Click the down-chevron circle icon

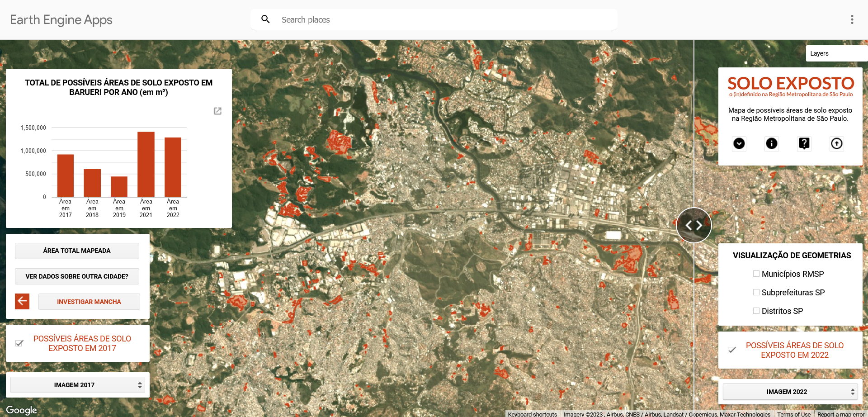[739, 144]
